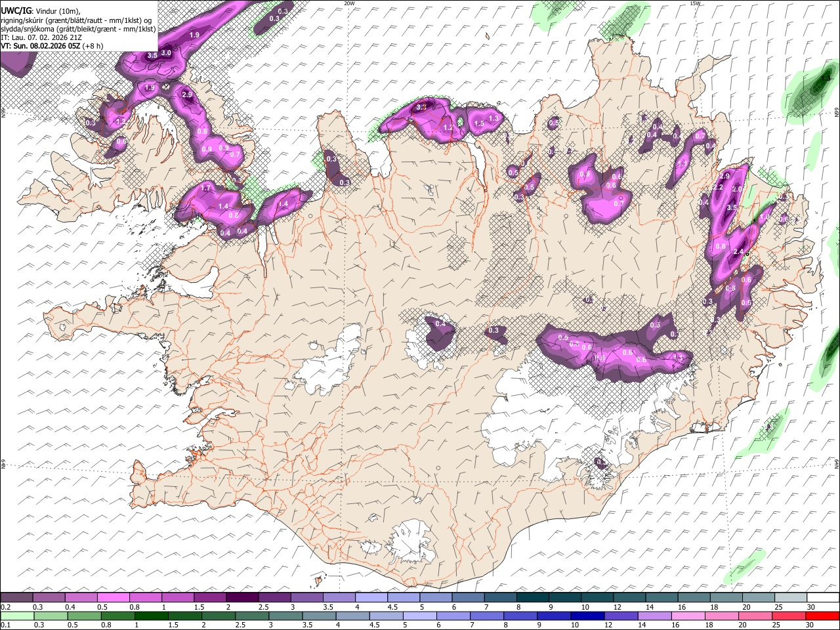Image resolution: width=840 pixels, height=630 pixels.
Task: Pick the slate blue 6 snow legend swatch
Action: [x=468, y=598]
